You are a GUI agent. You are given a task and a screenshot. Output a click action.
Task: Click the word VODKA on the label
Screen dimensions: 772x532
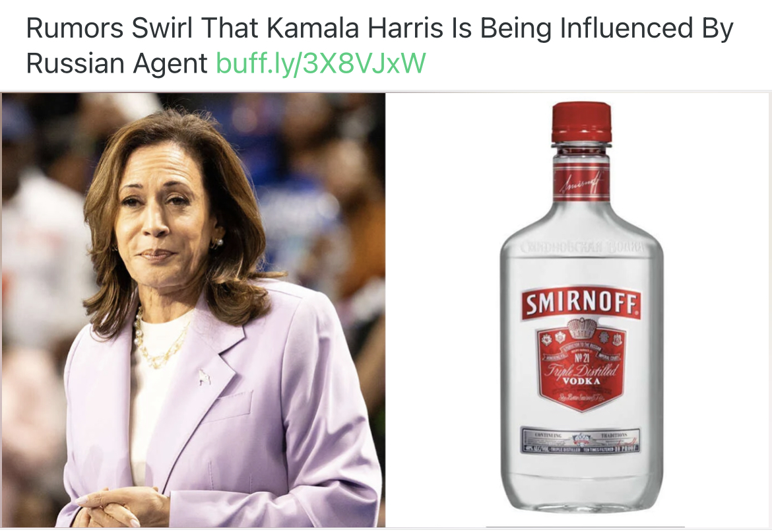click(581, 382)
